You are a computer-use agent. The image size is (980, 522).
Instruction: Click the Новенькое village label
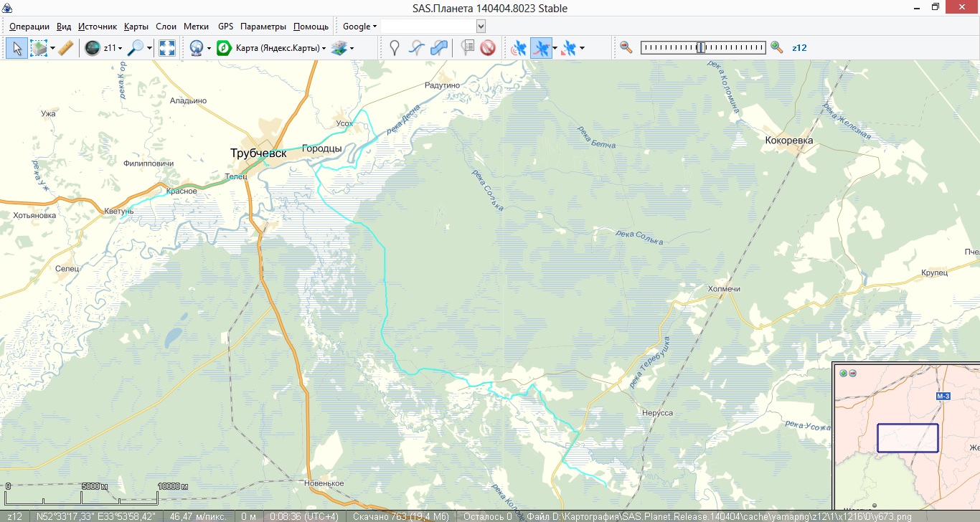[324, 483]
